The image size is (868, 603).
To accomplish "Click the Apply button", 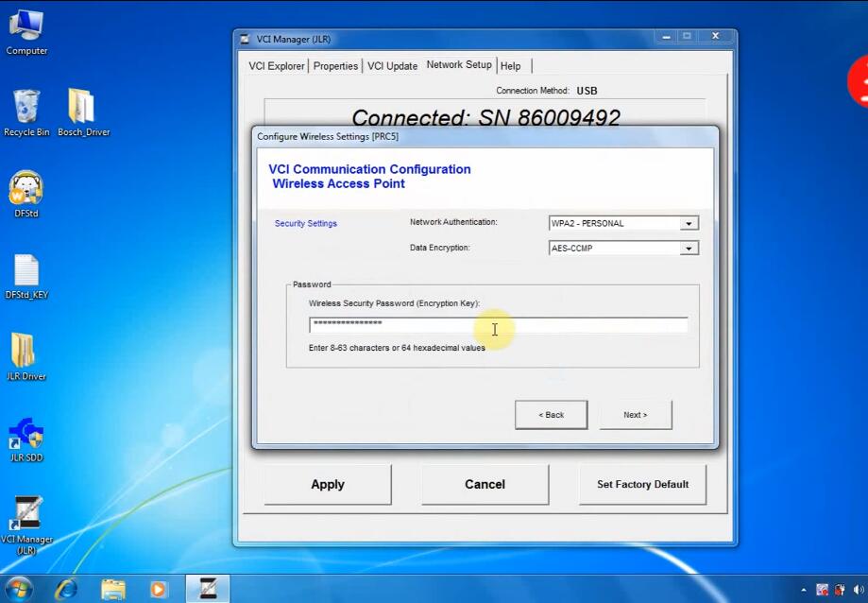I will (328, 485).
